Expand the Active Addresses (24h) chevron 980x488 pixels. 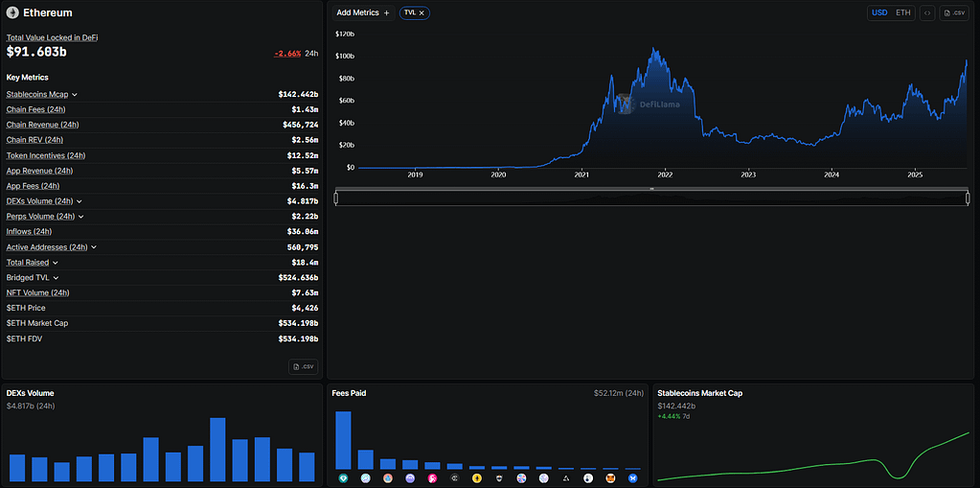click(94, 247)
